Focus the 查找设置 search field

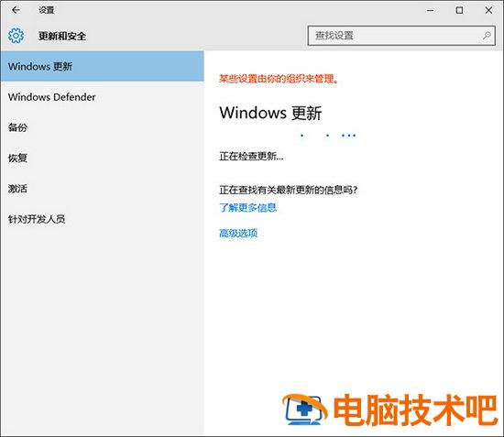(x=401, y=36)
